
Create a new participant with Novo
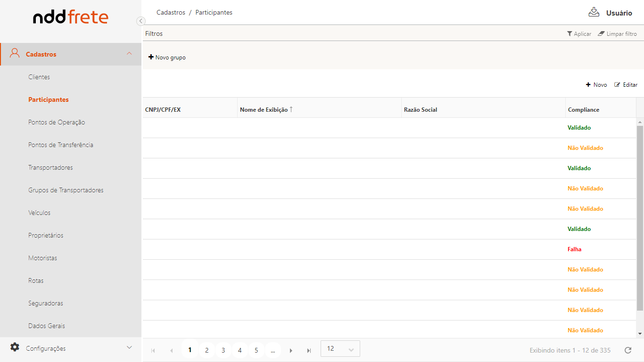click(x=596, y=85)
